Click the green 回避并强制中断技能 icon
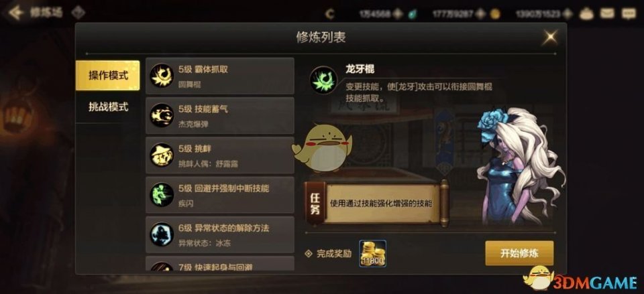 click(x=162, y=195)
